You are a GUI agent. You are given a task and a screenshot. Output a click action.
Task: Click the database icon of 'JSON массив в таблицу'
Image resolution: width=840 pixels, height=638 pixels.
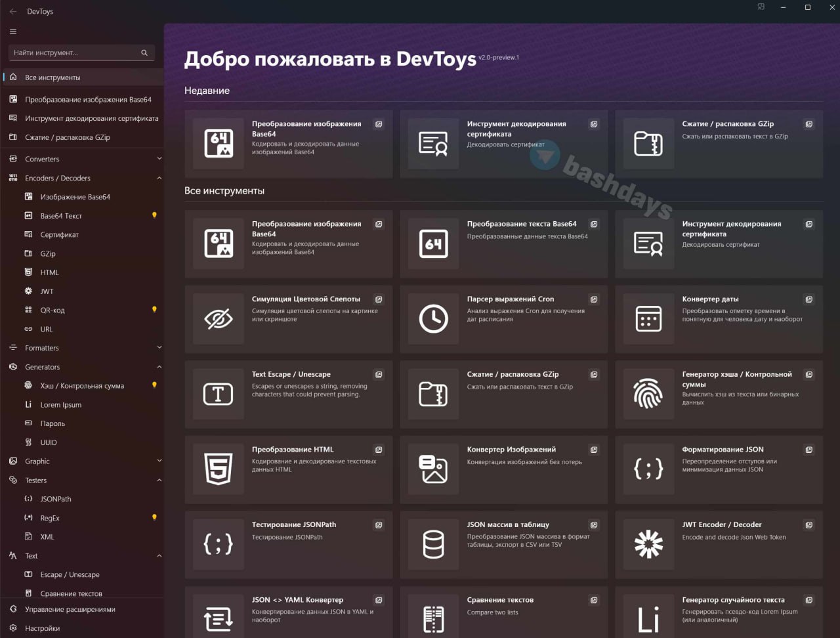(x=434, y=545)
